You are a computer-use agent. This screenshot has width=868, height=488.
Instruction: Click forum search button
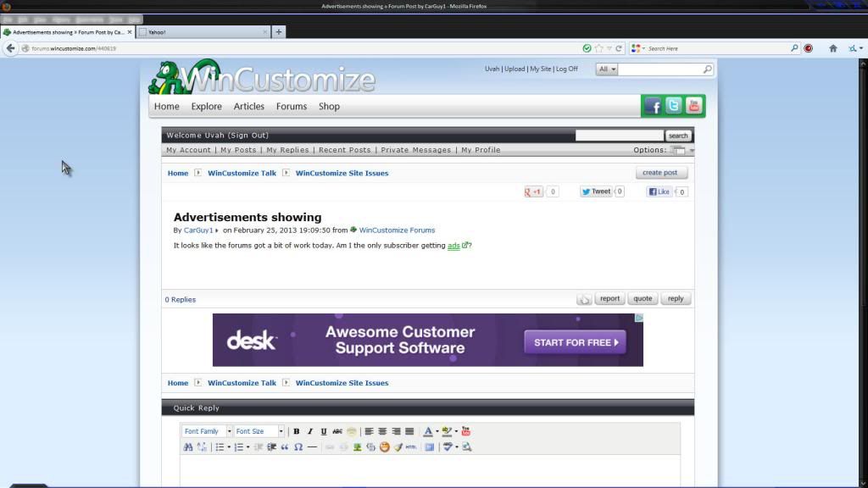pos(678,136)
